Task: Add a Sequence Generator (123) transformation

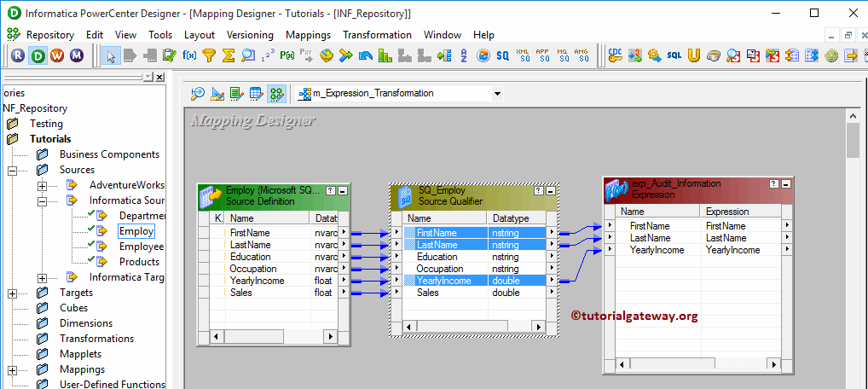Action: (x=268, y=55)
